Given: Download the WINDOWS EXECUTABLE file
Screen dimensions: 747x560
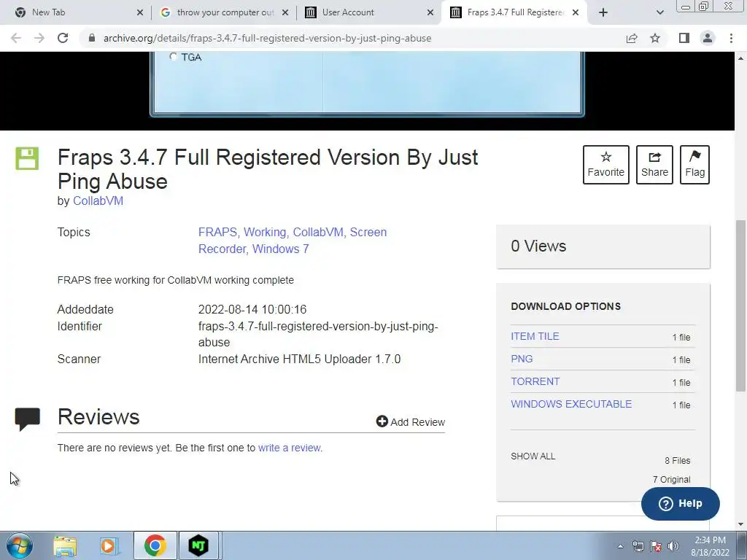Looking at the screenshot, I should (571, 404).
